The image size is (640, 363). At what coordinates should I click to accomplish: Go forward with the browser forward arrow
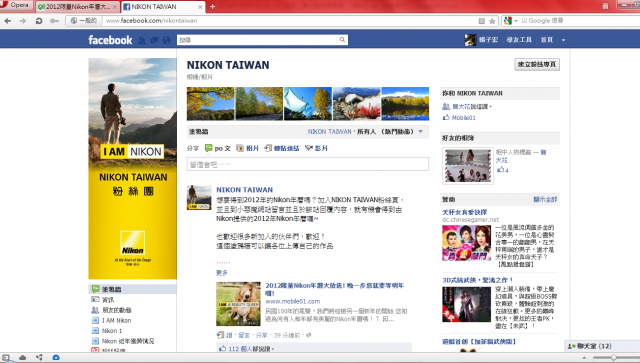coord(23,20)
